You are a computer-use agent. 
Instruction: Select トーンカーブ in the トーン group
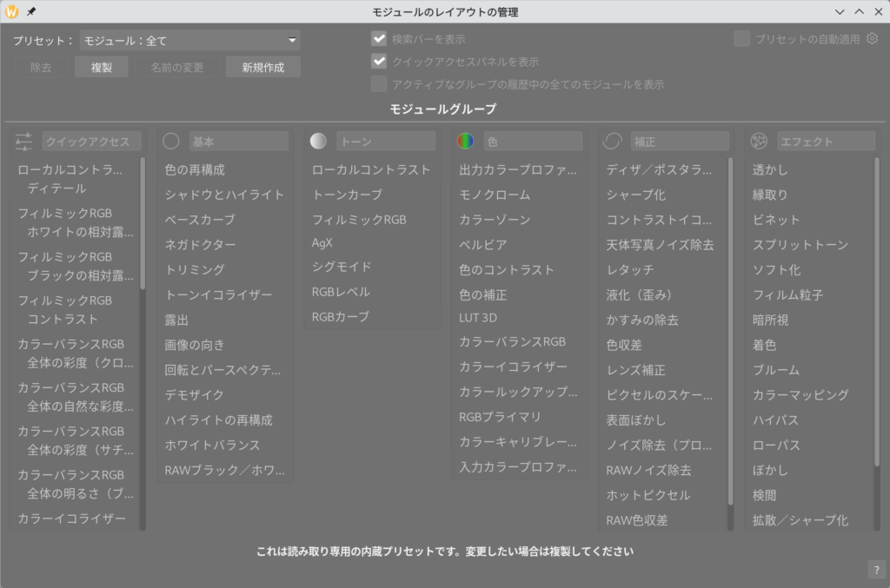(x=347, y=195)
